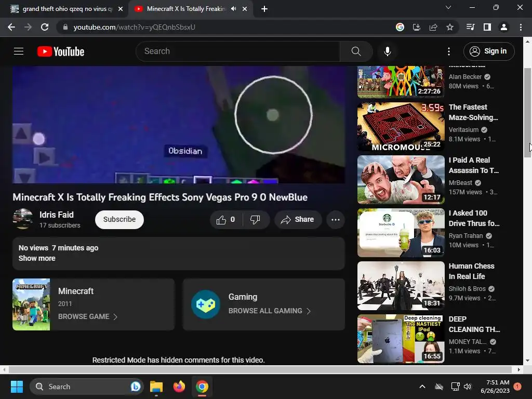
Task: Open Windows Start menu
Action: click(x=17, y=387)
